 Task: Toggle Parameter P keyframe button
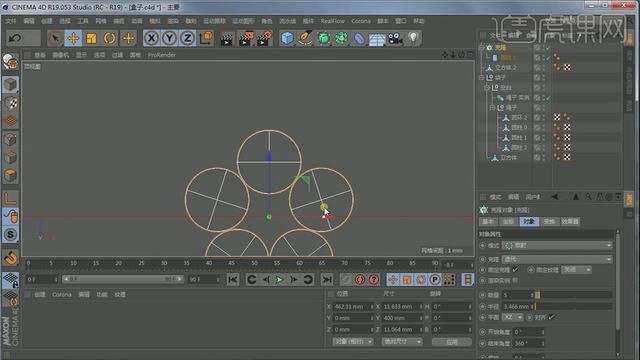click(435, 280)
